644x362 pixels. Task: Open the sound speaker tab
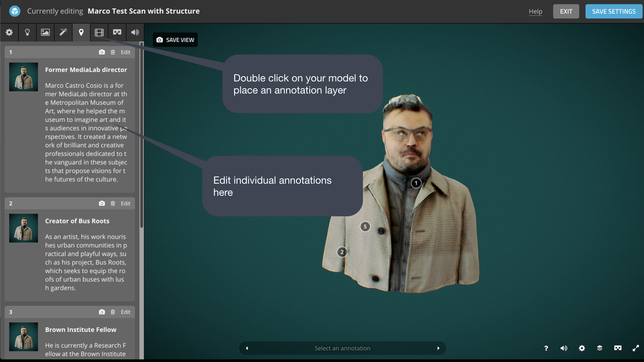pyautogui.click(x=135, y=33)
